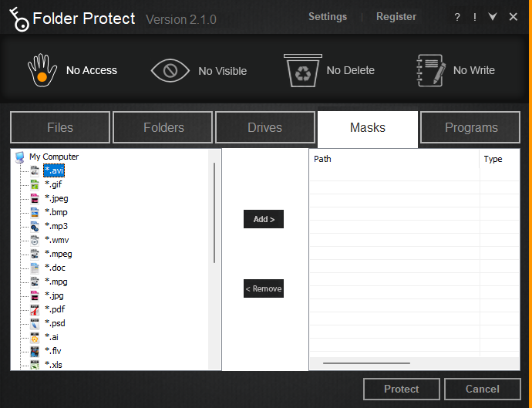Click the down-arrow minimize icon in title bar
This screenshot has width=532, height=408.
[x=493, y=16]
